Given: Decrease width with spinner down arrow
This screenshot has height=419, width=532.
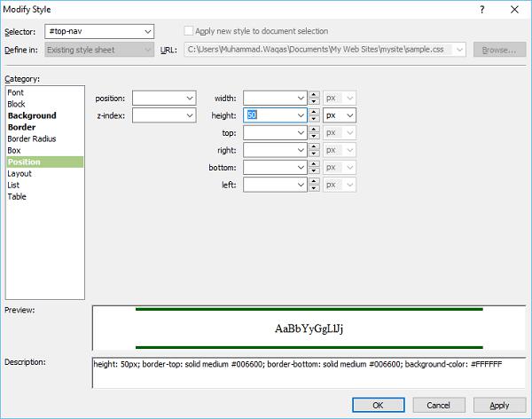Looking at the screenshot, I should tap(314, 101).
